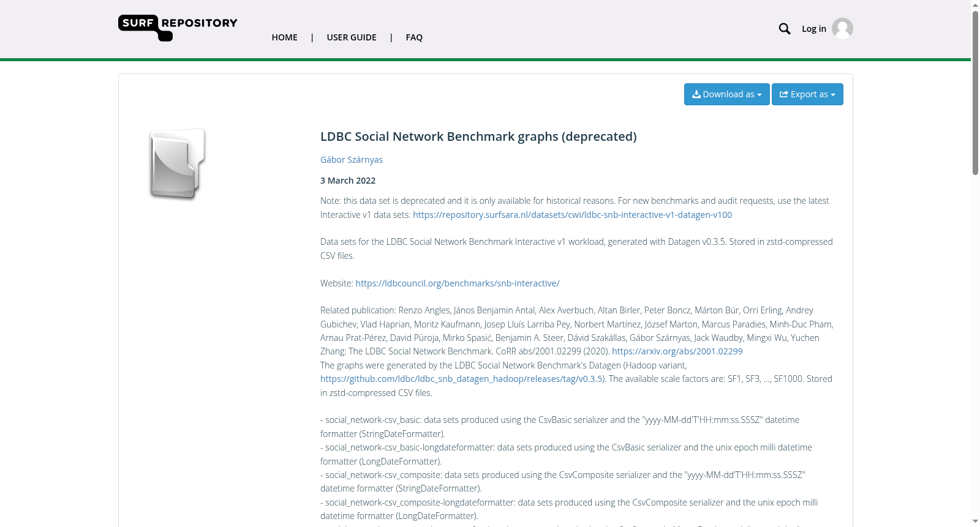Go to the HOME menu item

[x=285, y=37]
